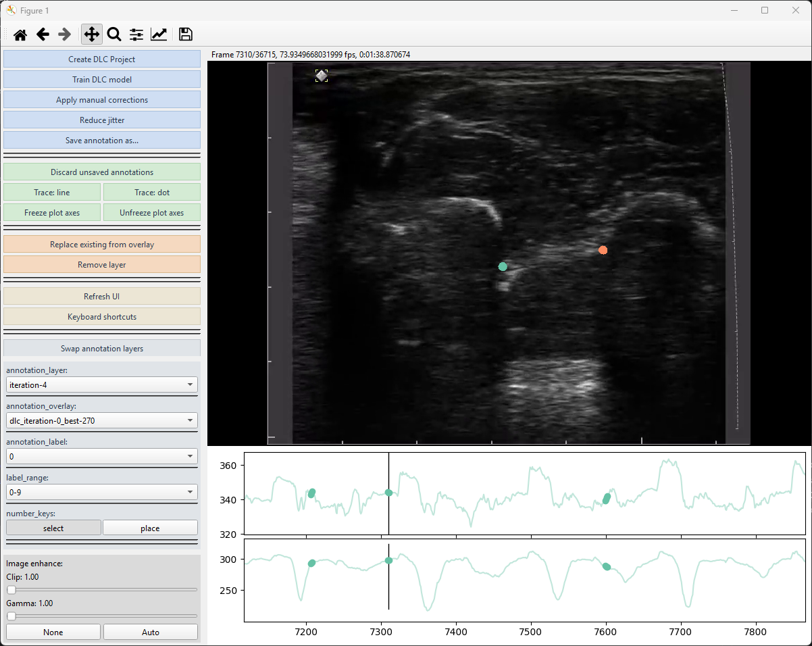
Task: Swap annotation layers
Action: click(102, 348)
